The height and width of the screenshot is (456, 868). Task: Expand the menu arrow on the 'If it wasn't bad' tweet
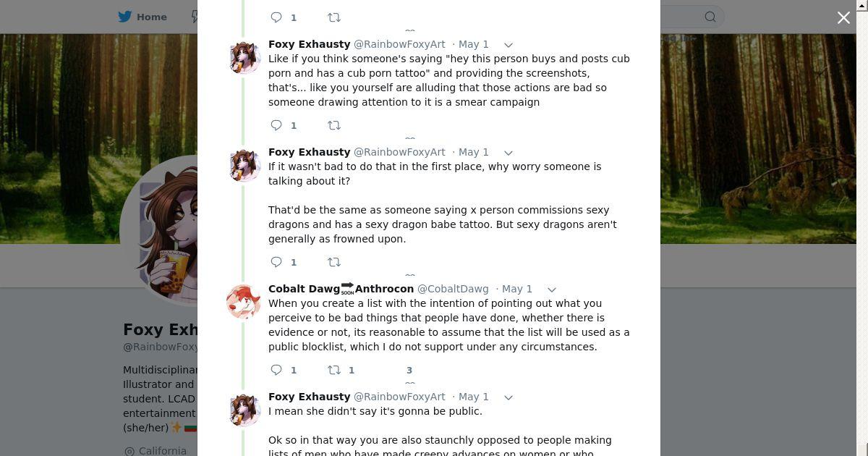pos(509,153)
